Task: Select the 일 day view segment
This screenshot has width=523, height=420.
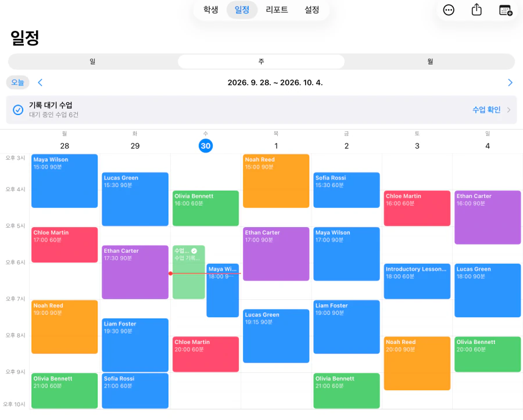Action: (x=93, y=62)
